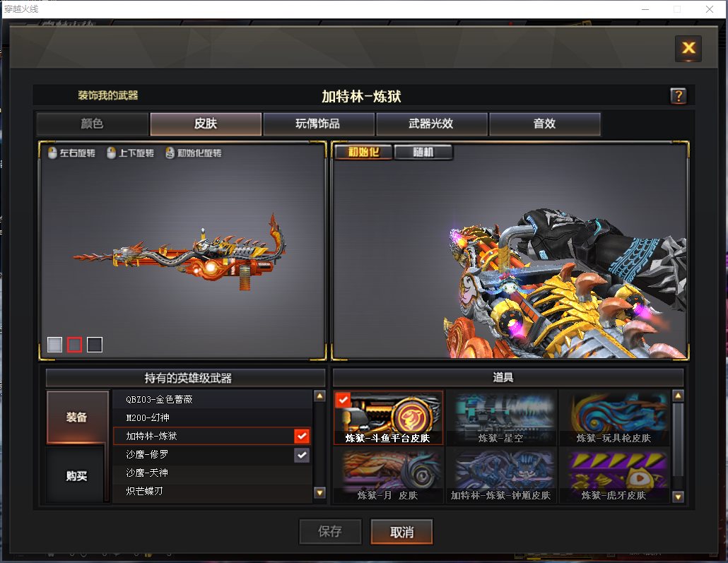Image resolution: width=728 pixels, height=563 pixels.
Task: Click the 随机 random button
Action: click(x=423, y=153)
